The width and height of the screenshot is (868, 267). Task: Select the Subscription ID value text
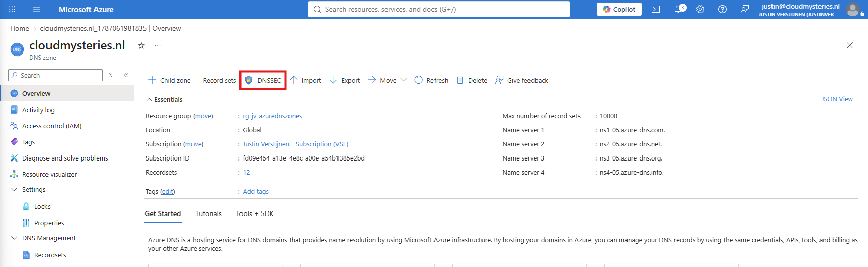(304, 158)
